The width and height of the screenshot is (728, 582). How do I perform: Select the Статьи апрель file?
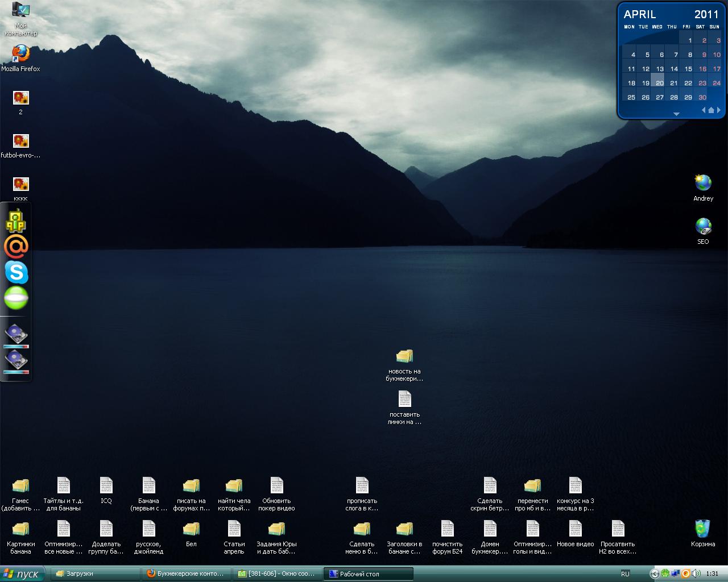(x=234, y=529)
